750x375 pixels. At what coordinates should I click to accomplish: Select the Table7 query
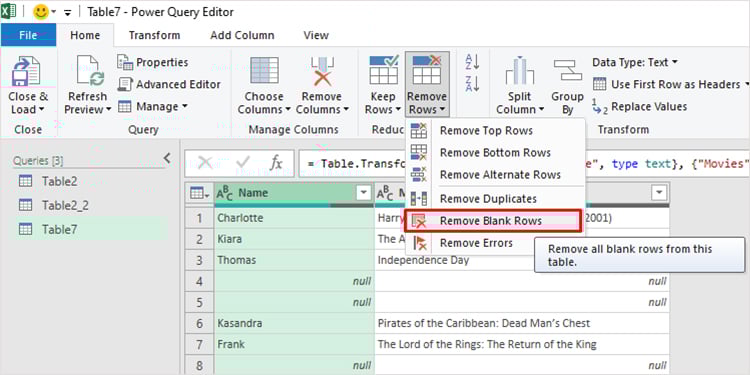pyautogui.click(x=90, y=230)
